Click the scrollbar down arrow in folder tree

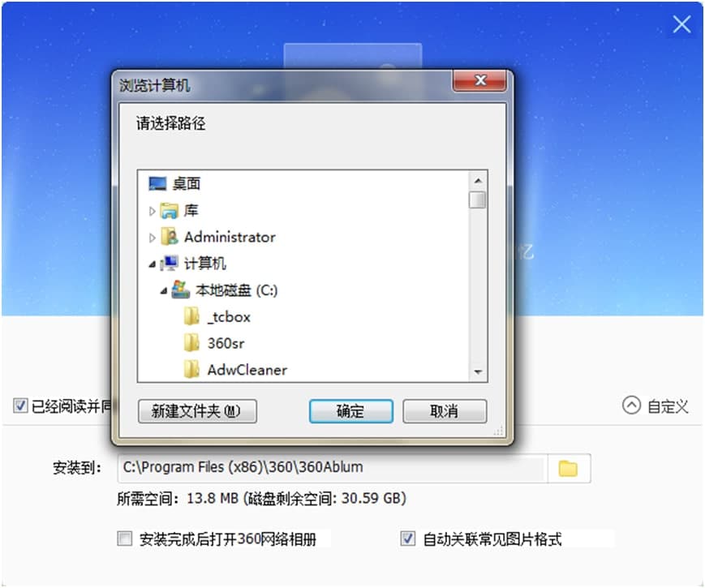478,371
